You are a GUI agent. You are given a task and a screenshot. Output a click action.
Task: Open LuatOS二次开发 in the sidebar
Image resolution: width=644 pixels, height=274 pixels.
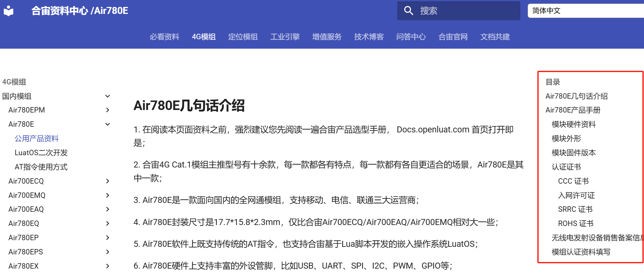[41, 153]
